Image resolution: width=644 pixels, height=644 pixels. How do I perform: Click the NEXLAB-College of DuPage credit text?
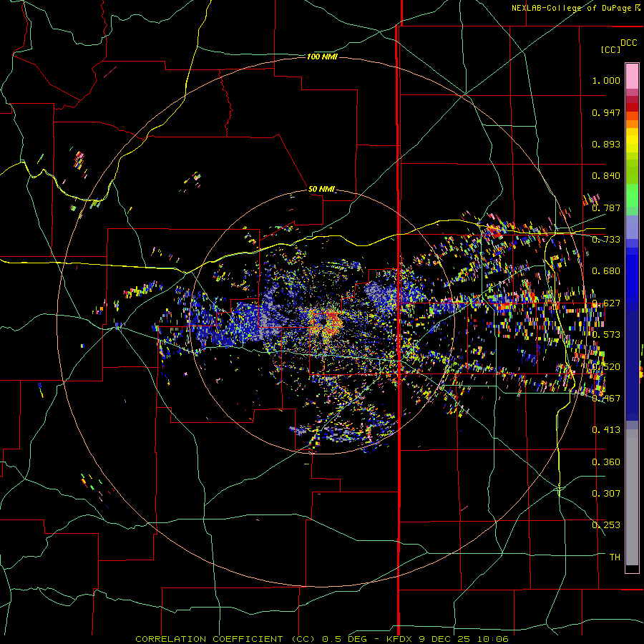(x=571, y=8)
